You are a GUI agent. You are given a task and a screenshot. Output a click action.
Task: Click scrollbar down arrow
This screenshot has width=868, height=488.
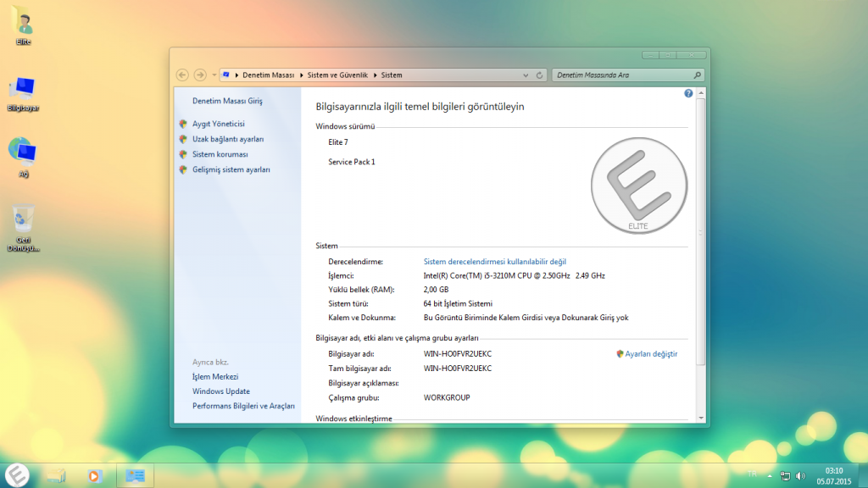pyautogui.click(x=701, y=419)
